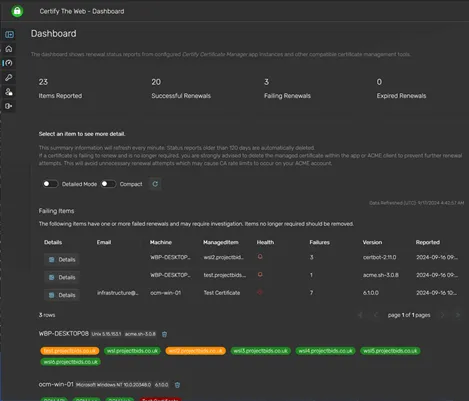Select the Dashboard gauge icon in sidebar
Image resolution: width=469 pixels, height=401 pixels.
9,63
